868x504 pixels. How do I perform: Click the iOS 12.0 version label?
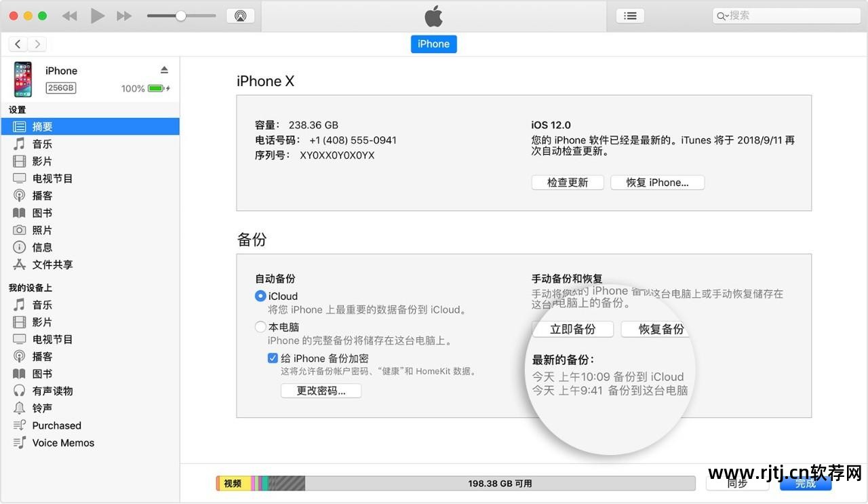pyautogui.click(x=551, y=125)
